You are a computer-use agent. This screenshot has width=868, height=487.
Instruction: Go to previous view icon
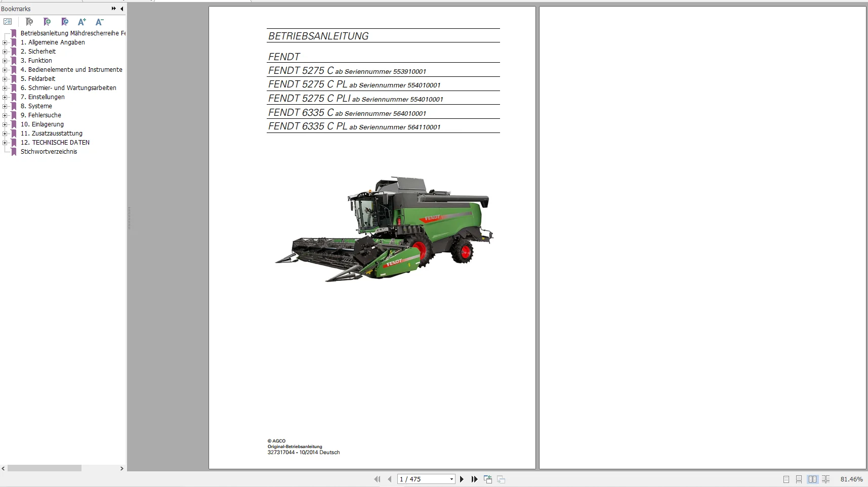click(488, 479)
